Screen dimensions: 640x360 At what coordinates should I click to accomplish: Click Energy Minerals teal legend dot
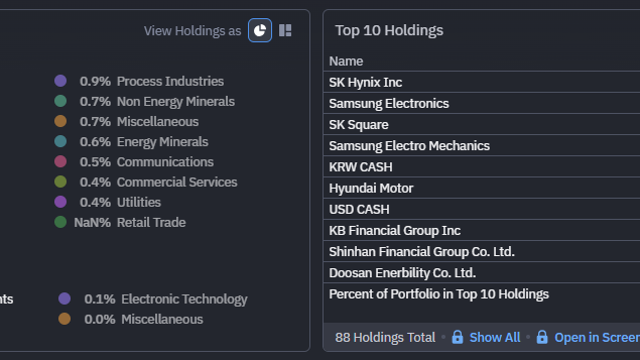60,141
